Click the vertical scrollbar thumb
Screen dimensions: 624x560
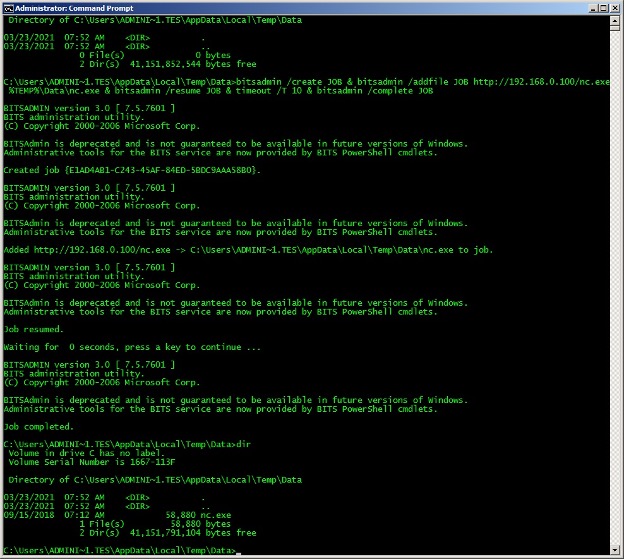click(614, 28)
